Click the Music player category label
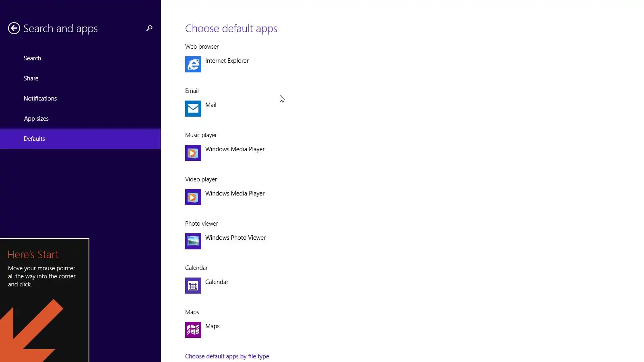 click(201, 135)
